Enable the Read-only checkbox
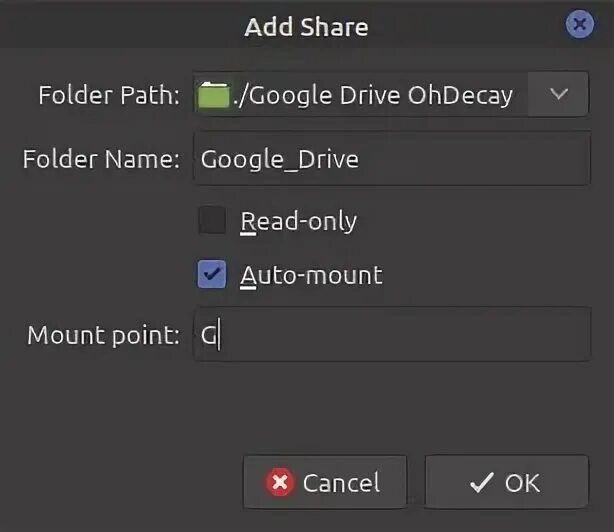Screen dimensions: 614x532 pos(212,221)
